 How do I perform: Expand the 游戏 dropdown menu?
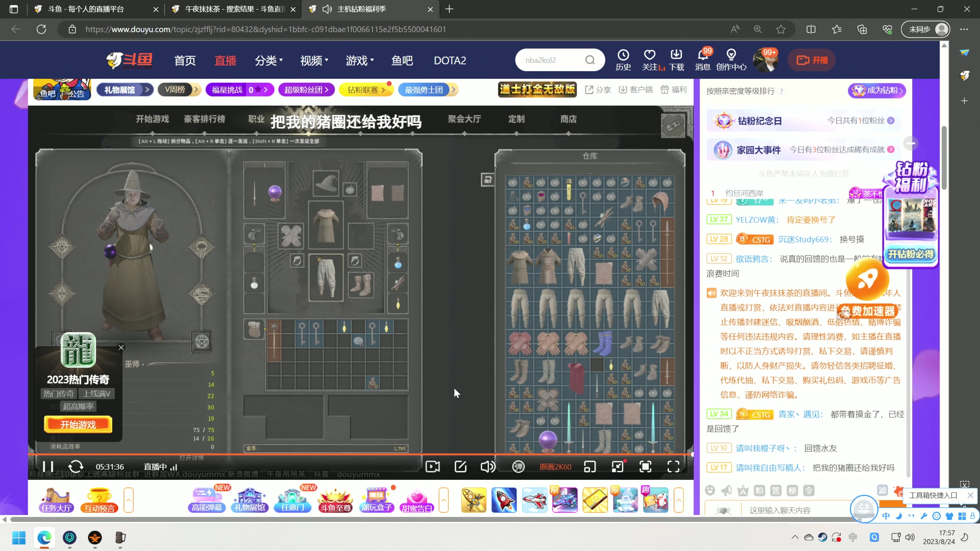[360, 60]
